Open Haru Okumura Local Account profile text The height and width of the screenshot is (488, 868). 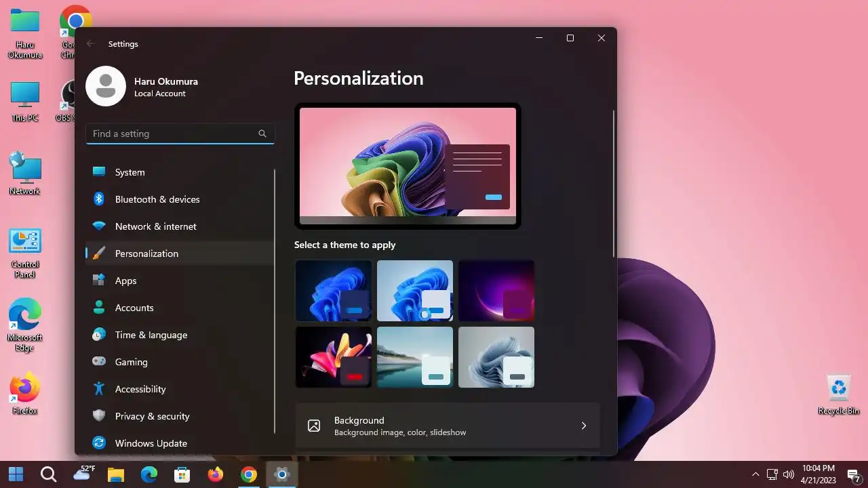(166, 87)
